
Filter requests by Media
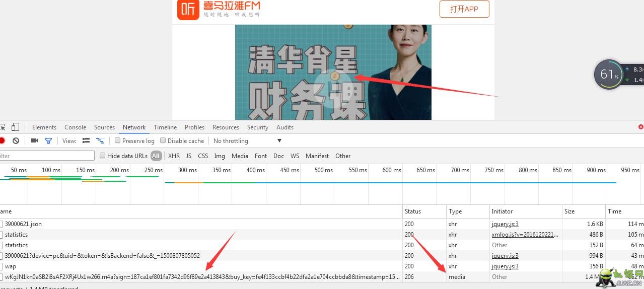tap(240, 156)
